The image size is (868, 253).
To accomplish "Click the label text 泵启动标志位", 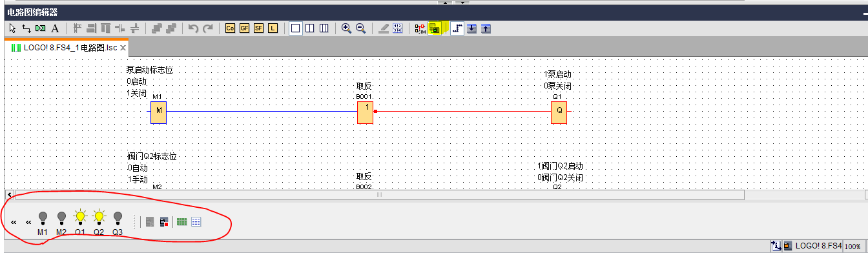I will (x=150, y=70).
